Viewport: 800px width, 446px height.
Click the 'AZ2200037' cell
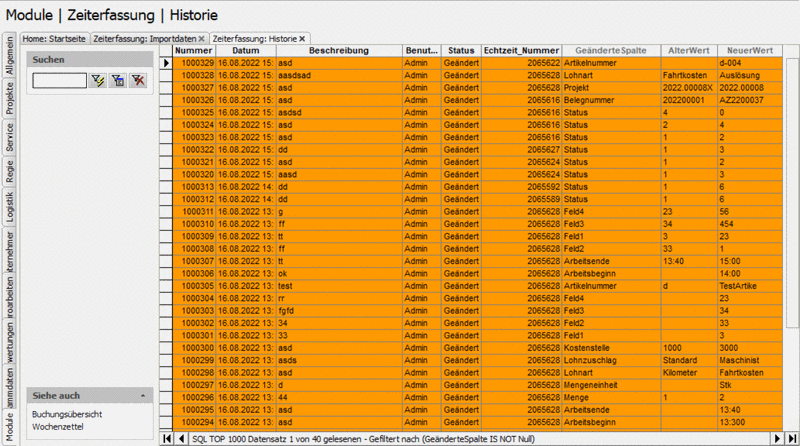click(750, 100)
